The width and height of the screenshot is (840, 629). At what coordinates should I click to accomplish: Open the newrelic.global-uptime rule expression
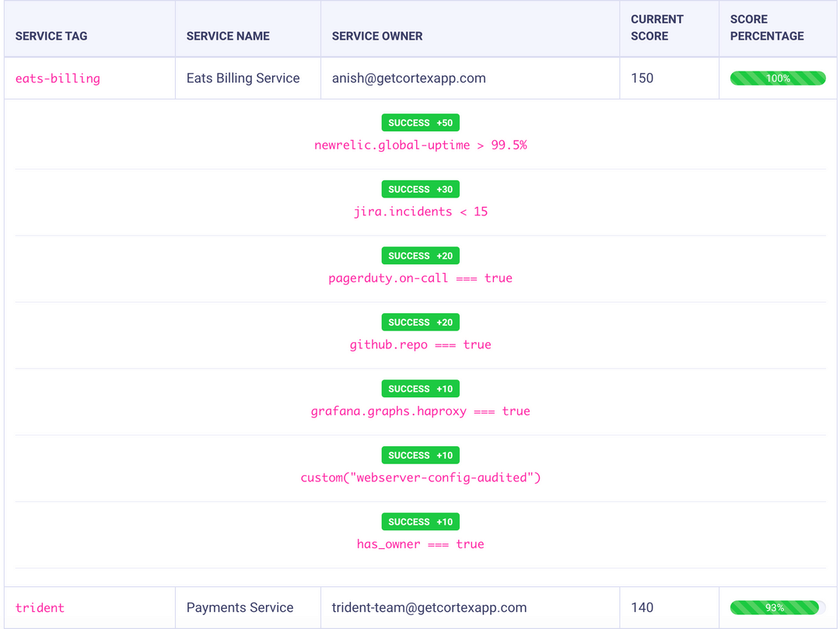(420, 145)
